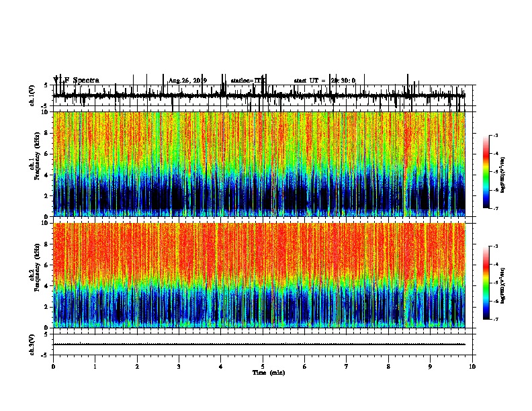Click the "ch.1(V)" waveform axis label
Viewport: 532px width, 411px height.
point(32,95)
